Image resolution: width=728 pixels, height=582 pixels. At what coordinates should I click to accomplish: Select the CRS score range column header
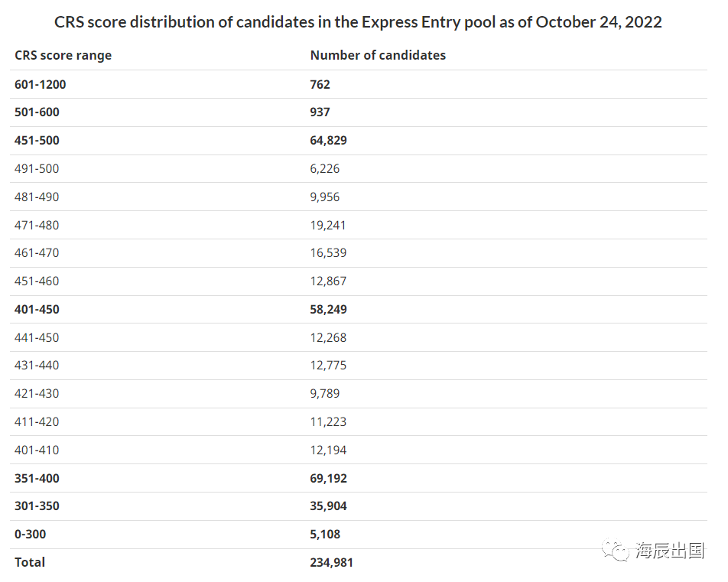pos(63,55)
